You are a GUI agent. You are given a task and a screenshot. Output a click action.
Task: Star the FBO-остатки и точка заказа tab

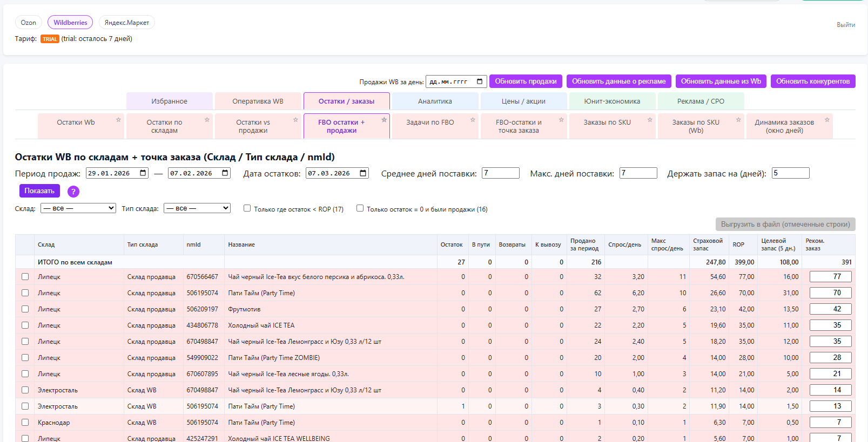[x=561, y=120]
